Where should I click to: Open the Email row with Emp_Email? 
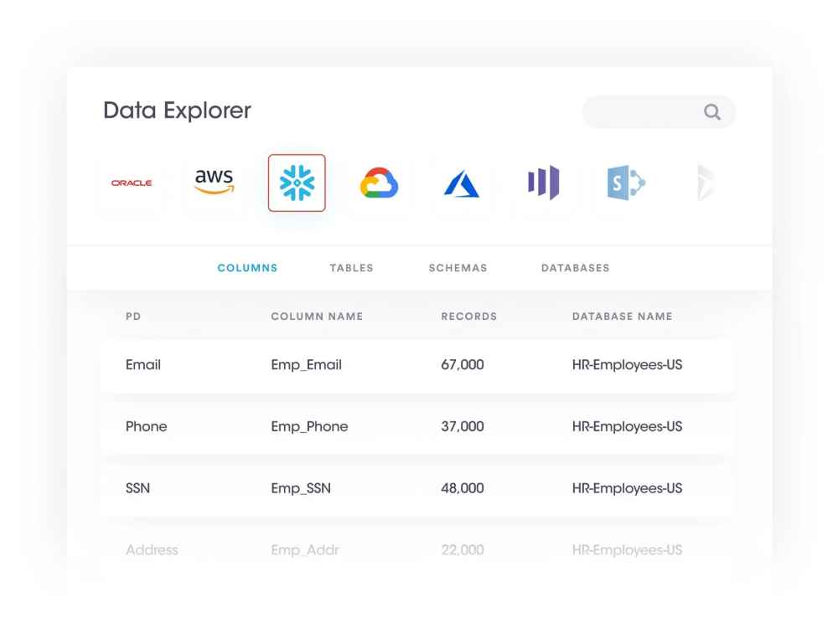(x=416, y=365)
